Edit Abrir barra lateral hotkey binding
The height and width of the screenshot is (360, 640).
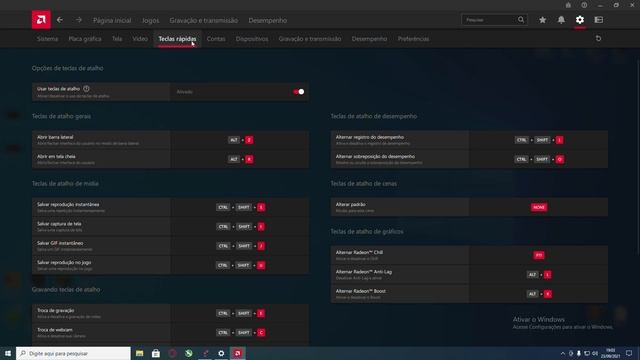click(240, 140)
